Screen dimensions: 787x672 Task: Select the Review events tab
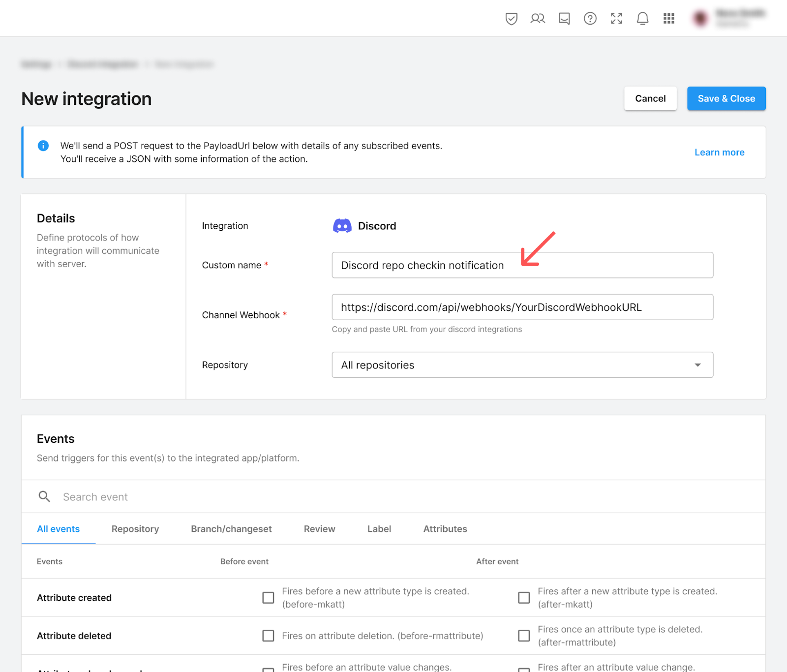click(x=319, y=529)
